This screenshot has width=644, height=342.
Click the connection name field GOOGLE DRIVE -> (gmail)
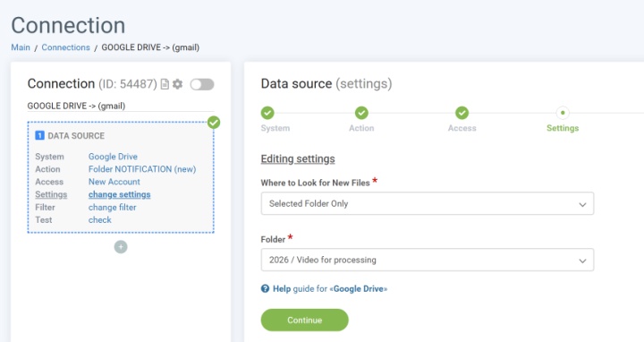coord(121,106)
